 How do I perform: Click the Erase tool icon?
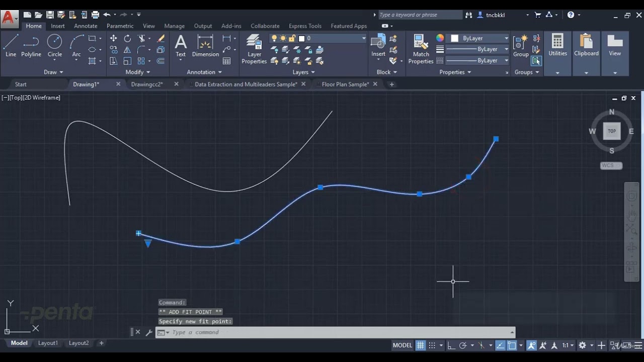161,38
